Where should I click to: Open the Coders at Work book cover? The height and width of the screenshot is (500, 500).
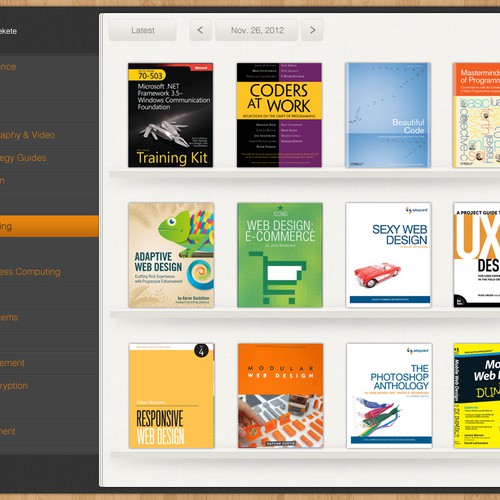pyautogui.click(x=279, y=115)
